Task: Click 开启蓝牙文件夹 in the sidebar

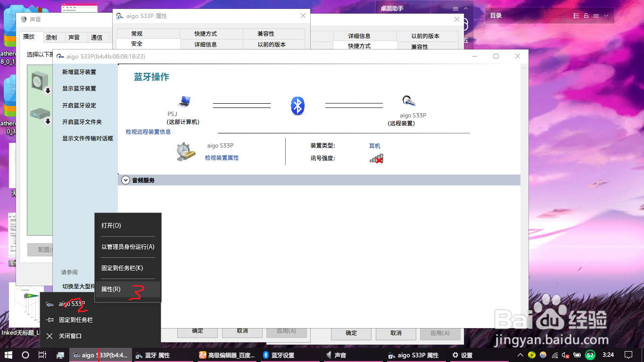Action: 82,122
